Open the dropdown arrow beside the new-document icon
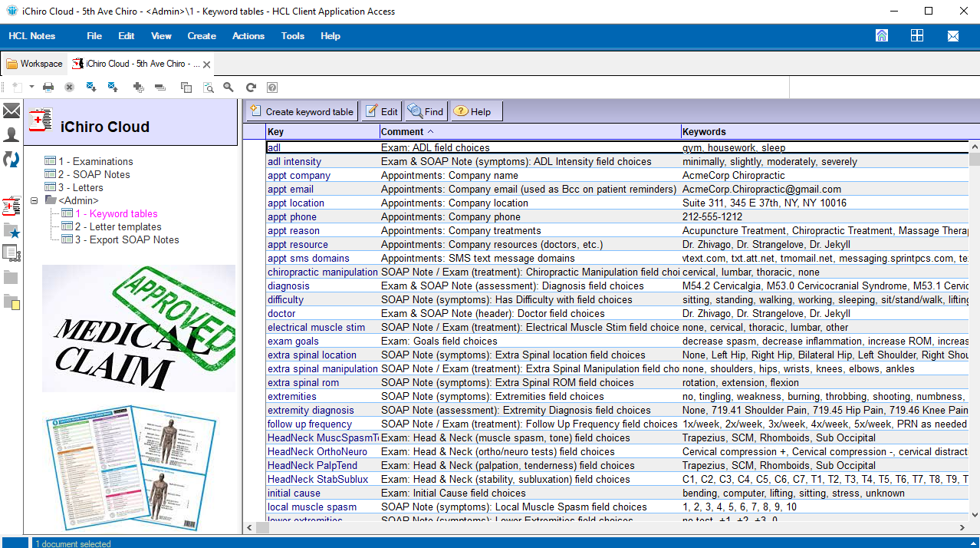This screenshot has height=548, width=980. tap(31, 87)
